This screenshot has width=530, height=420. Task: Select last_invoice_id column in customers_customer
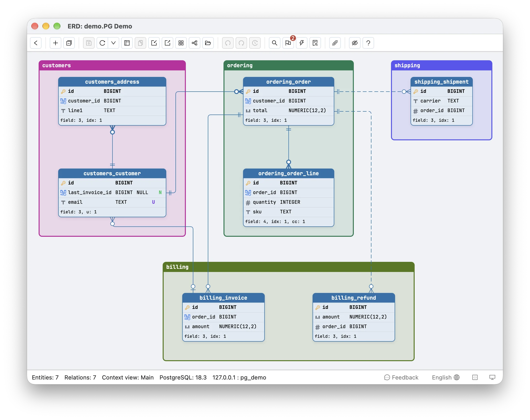[112, 193]
